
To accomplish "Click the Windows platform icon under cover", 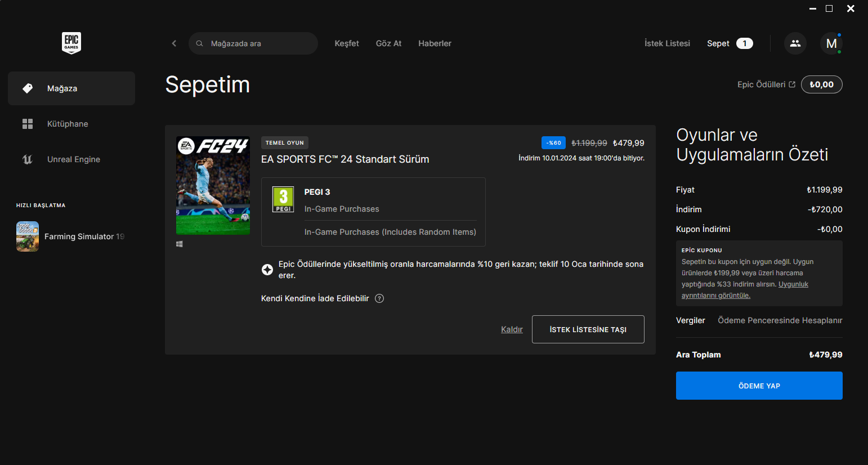I will [180, 244].
